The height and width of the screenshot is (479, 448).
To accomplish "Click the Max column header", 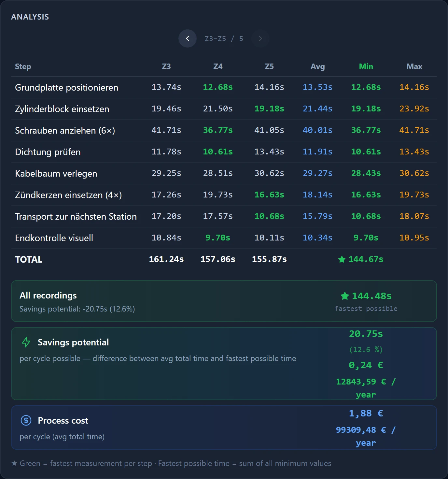I will click(x=414, y=66).
